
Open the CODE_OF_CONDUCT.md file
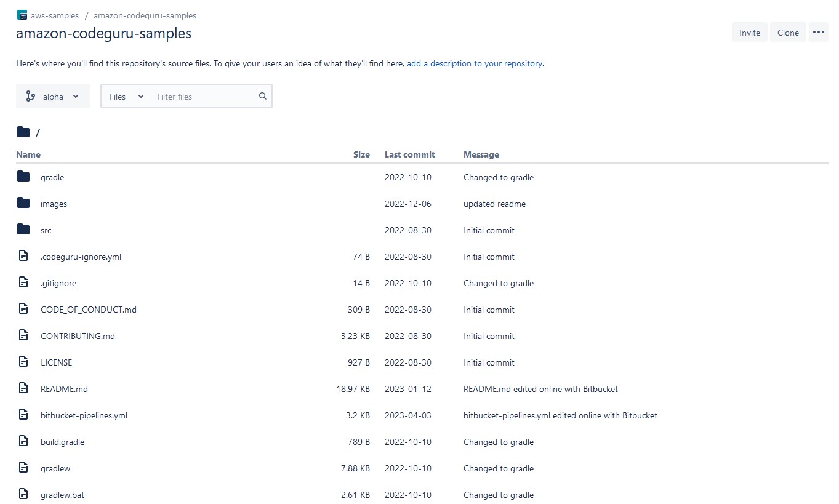pos(89,310)
